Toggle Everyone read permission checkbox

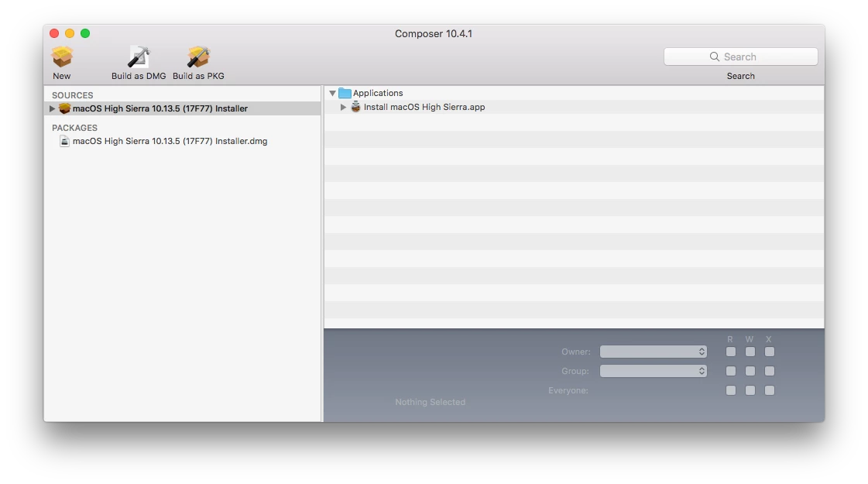[731, 390]
